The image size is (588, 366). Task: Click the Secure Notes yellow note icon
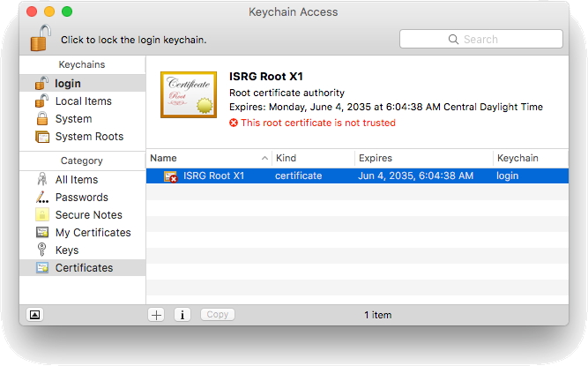(x=42, y=214)
